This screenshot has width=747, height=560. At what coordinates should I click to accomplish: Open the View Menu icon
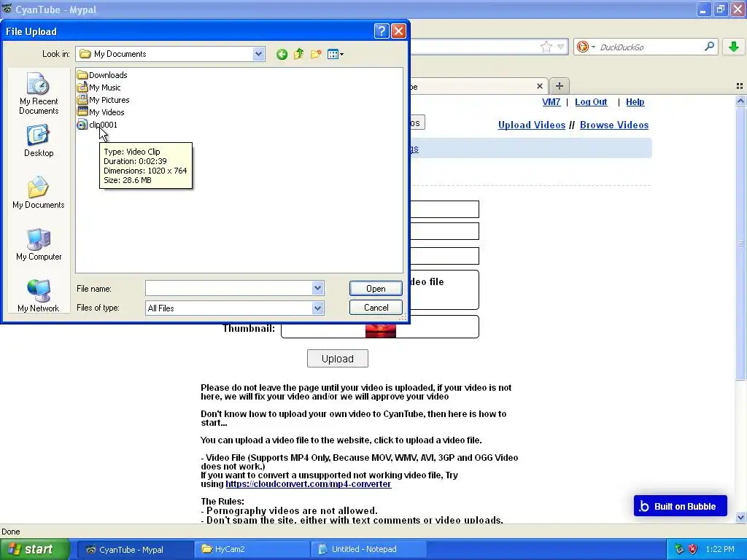tap(336, 54)
